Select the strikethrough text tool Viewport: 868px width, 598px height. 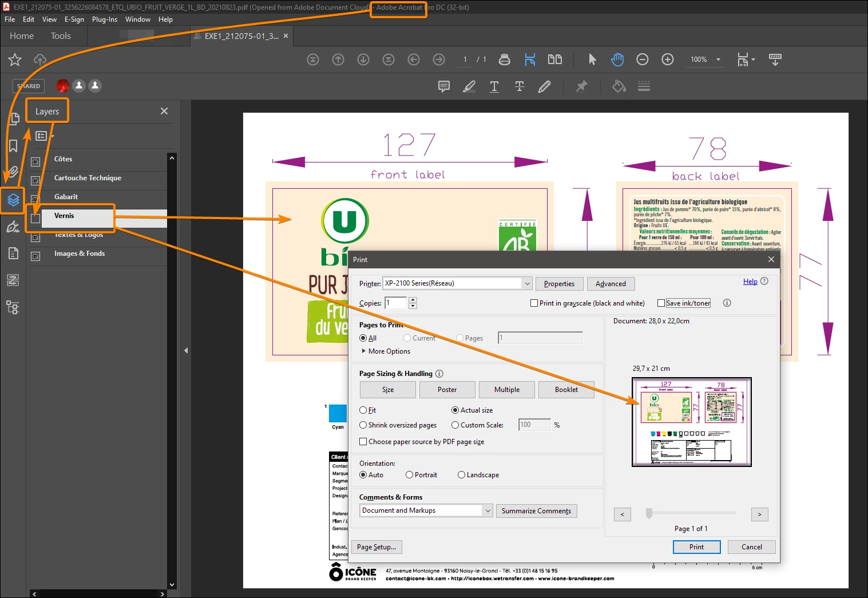point(520,86)
